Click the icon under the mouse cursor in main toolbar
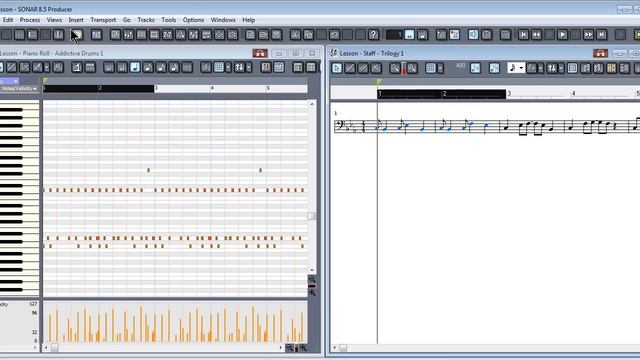This screenshot has height=360, width=640. 77,35
